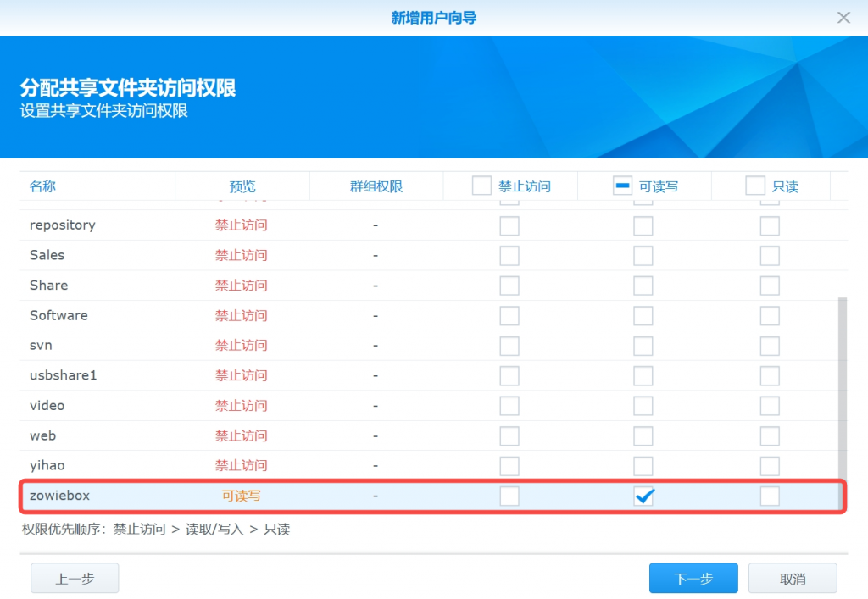Check 只读 for zowiebox folder
The width and height of the screenshot is (868, 599).
pyautogui.click(x=770, y=496)
